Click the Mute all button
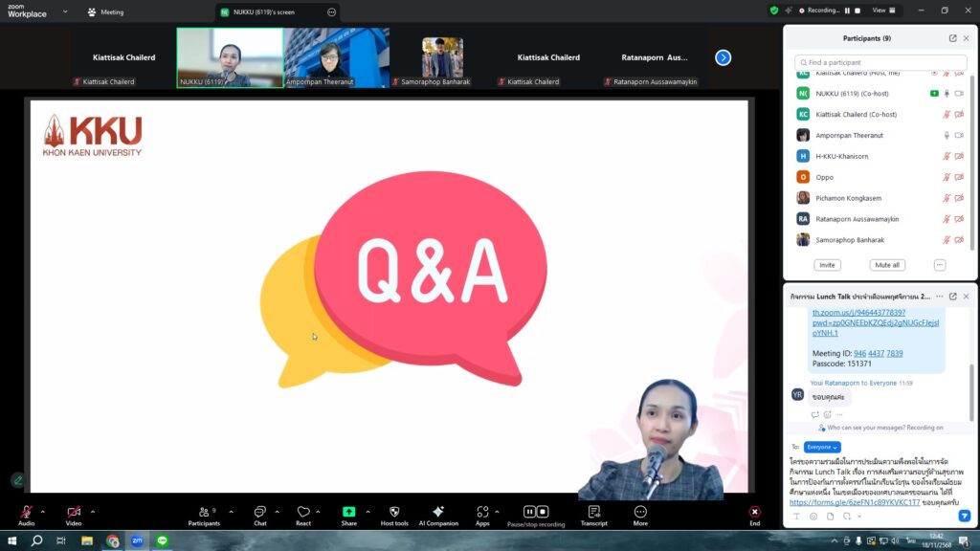The height and width of the screenshot is (551, 980). click(886, 265)
